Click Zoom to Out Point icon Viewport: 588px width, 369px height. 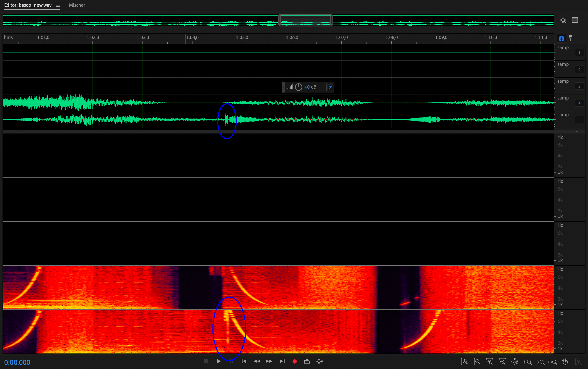[x=540, y=361]
